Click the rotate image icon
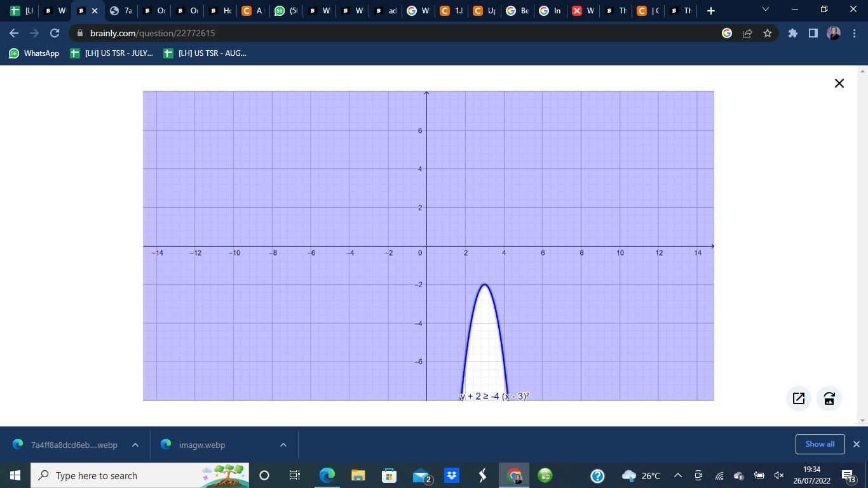Viewport: 868px width, 488px height. 829,398
